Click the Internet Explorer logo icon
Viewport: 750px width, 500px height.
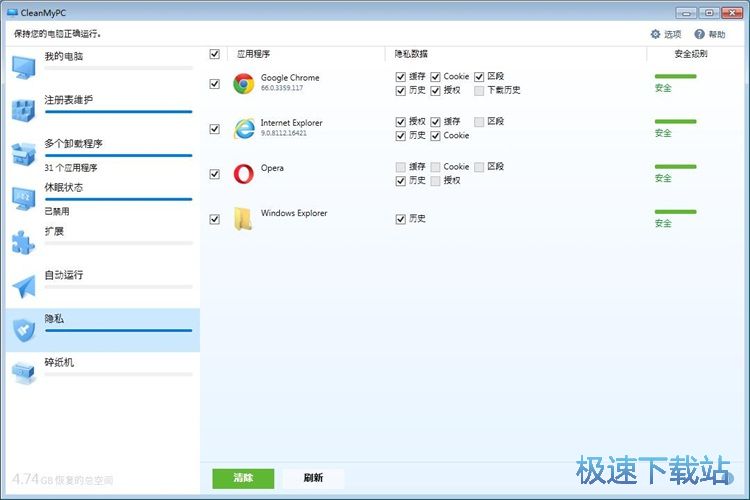click(244, 129)
